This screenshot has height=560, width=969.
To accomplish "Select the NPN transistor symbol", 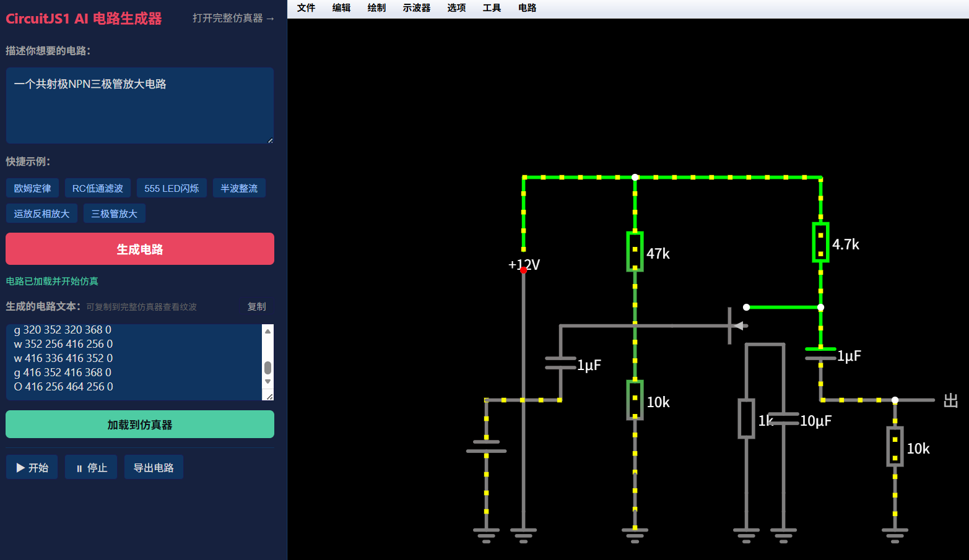I will pyautogui.click(x=737, y=325).
